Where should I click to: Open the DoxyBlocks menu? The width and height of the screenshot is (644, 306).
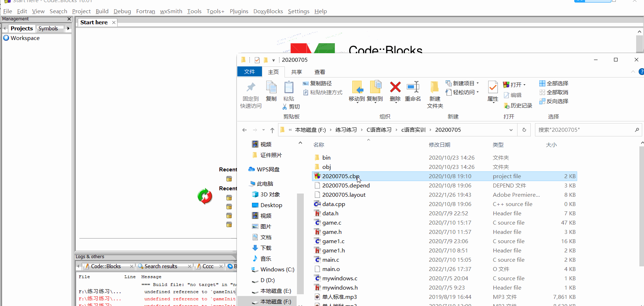268,11
